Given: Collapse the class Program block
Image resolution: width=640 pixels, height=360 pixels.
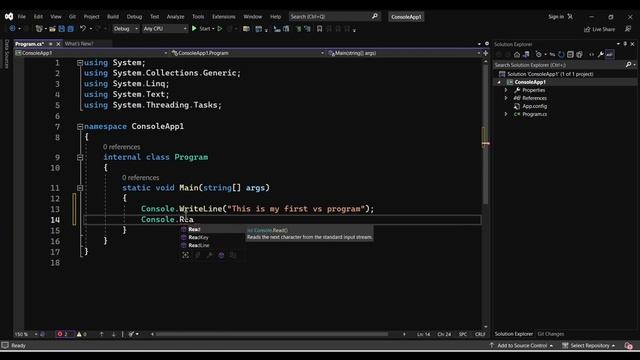Looking at the screenshot, I should point(80,157).
